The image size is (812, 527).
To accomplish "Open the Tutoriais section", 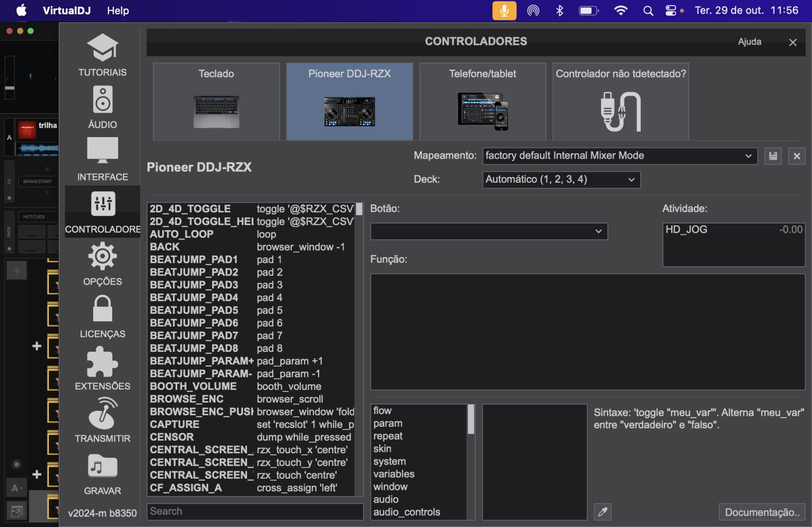I will (x=102, y=55).
